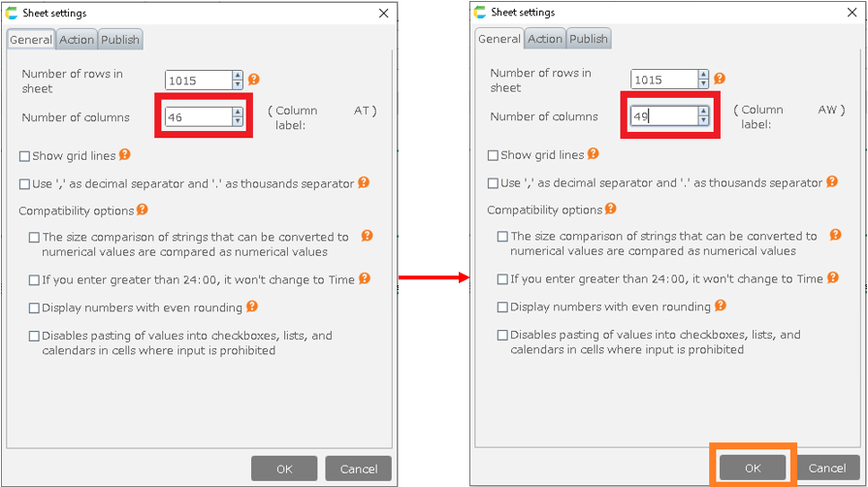Enable Show grid lines in left dialog

(25, 156)
